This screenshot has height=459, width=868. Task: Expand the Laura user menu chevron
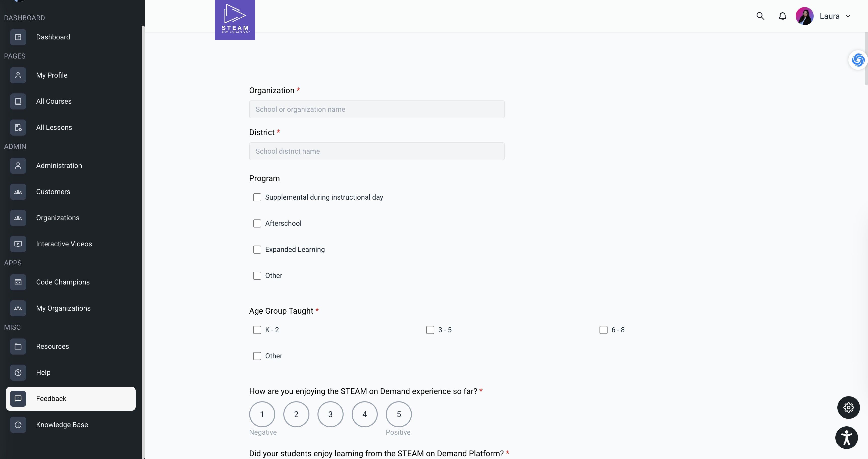848,16
